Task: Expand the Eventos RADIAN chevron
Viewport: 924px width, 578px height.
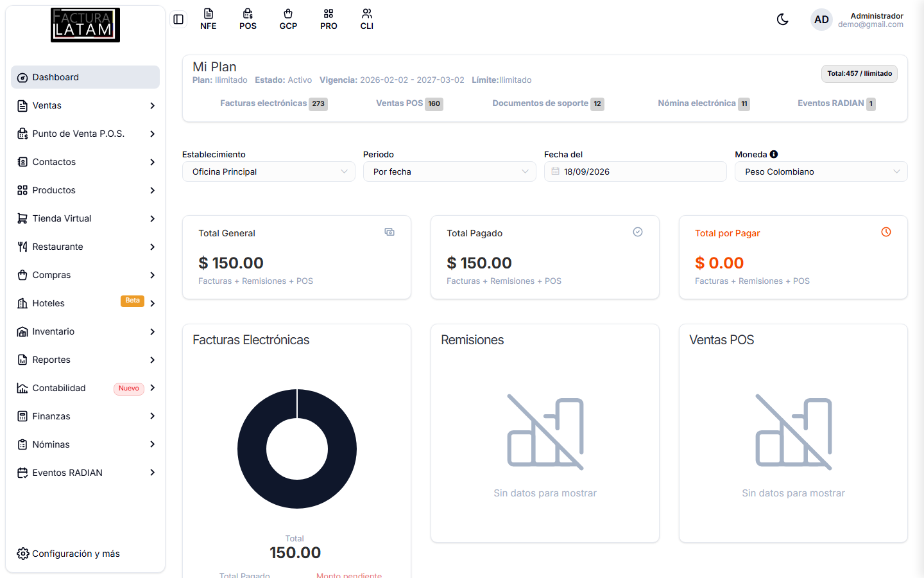Action: tap(152, 473)
